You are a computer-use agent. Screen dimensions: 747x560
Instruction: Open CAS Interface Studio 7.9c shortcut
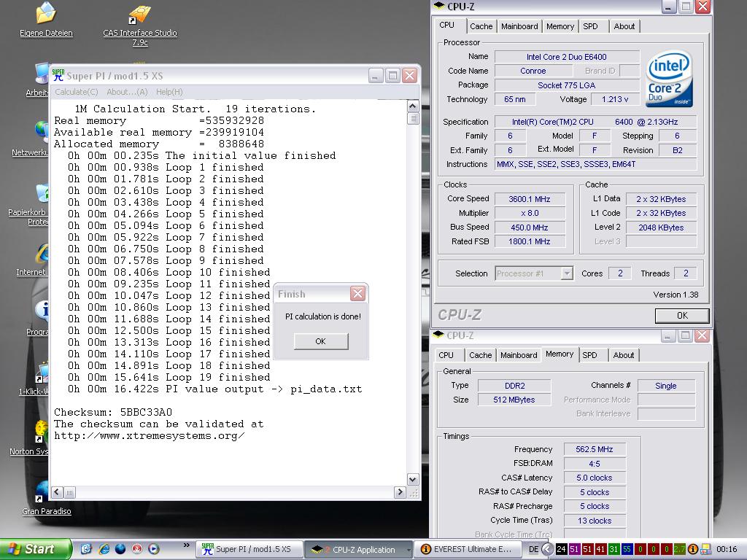pyautogui.click(x=139, y=15)
